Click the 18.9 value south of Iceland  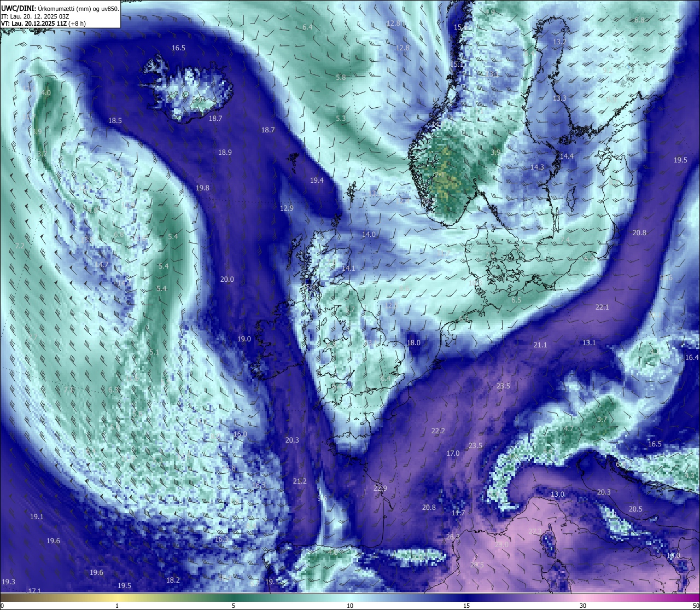tap(225, 152)
